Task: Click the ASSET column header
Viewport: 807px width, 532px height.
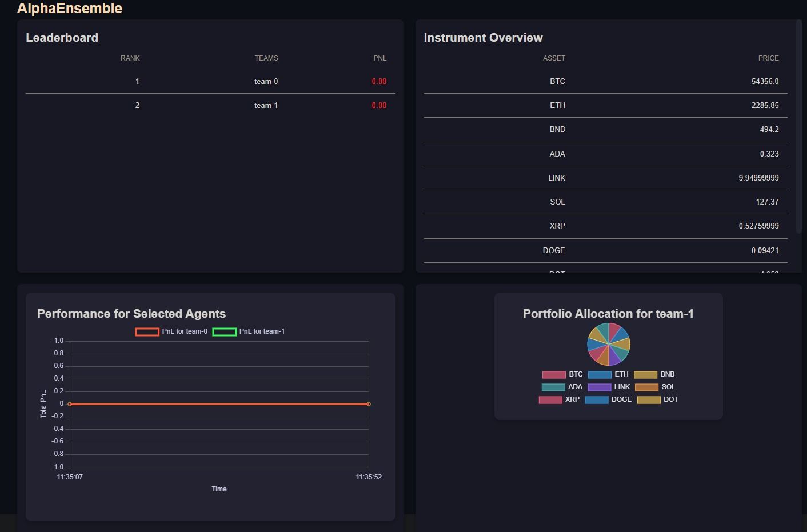Action: pyautogui.click(x=554, y=58)
